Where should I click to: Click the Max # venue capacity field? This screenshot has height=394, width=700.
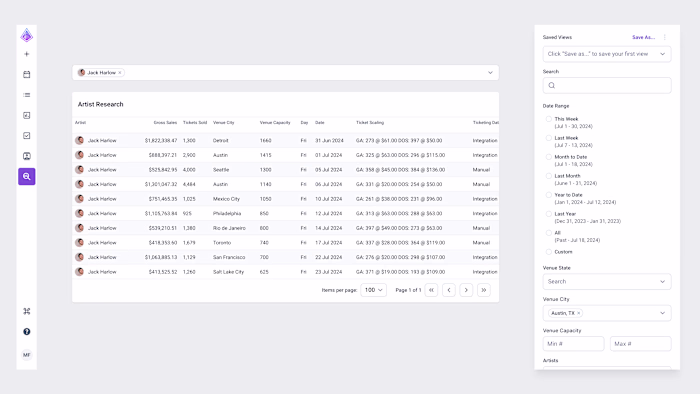click(x=641, y=344)
